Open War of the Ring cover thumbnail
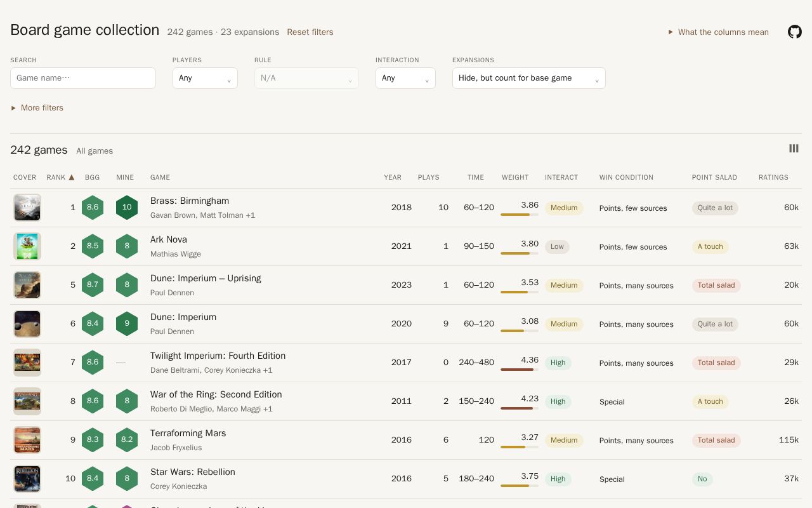The width and height of the screenshot is (812, 508). pyautogui.click(x=27, y=401)
